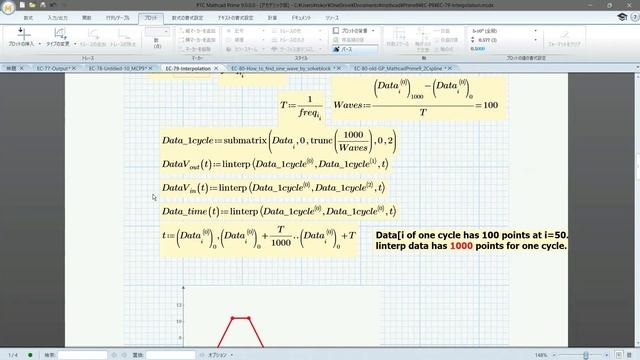Click the search input field
The height and width of the screenshot is (360, 640).
pos(82,355)
